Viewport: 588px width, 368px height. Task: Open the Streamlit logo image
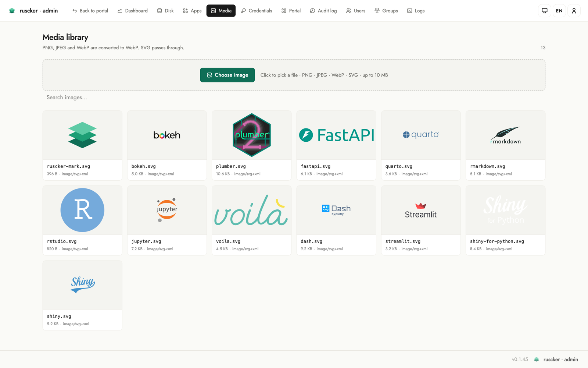(421, 210)
